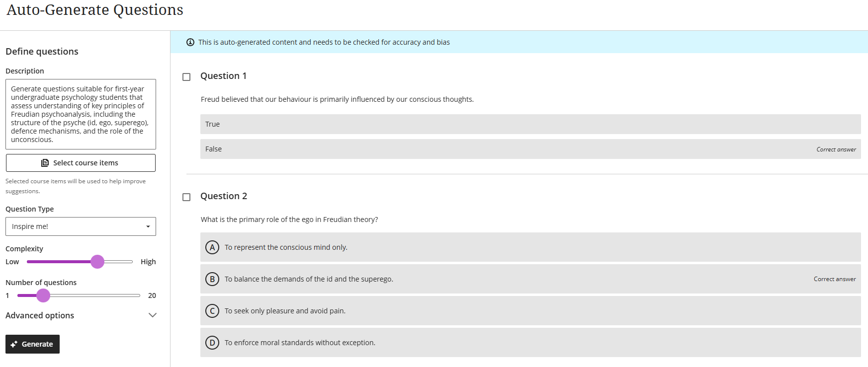The height and width of the screenshot is (367, 868).
Task: Select the circled A answer option
Action: (212, 247)
